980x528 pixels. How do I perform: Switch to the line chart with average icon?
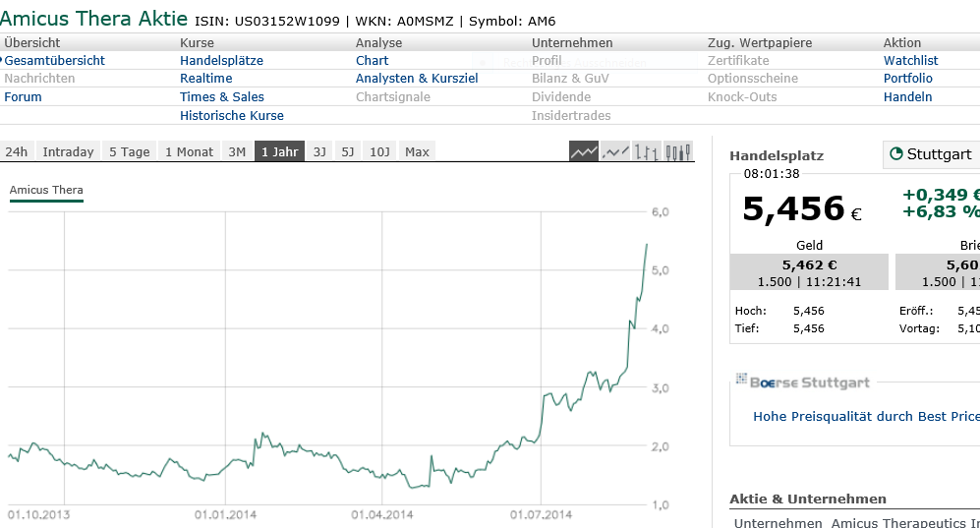(x=615, y=151)
